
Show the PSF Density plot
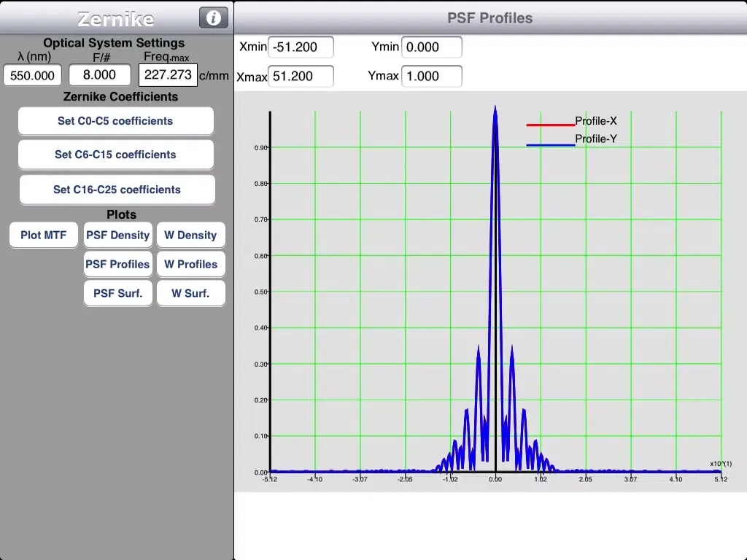coord(117,235)
